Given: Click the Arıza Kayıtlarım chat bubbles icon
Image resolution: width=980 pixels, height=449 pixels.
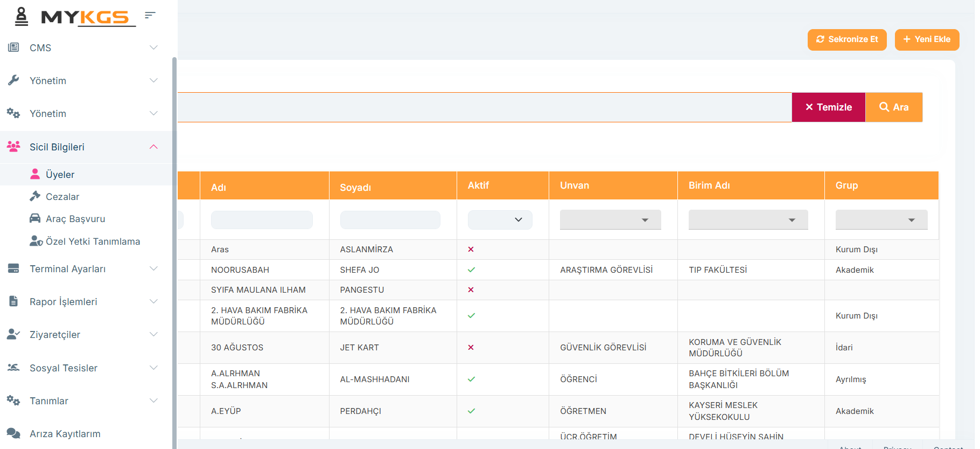Looking at the screenshot, I should click(x=13, y=433).
